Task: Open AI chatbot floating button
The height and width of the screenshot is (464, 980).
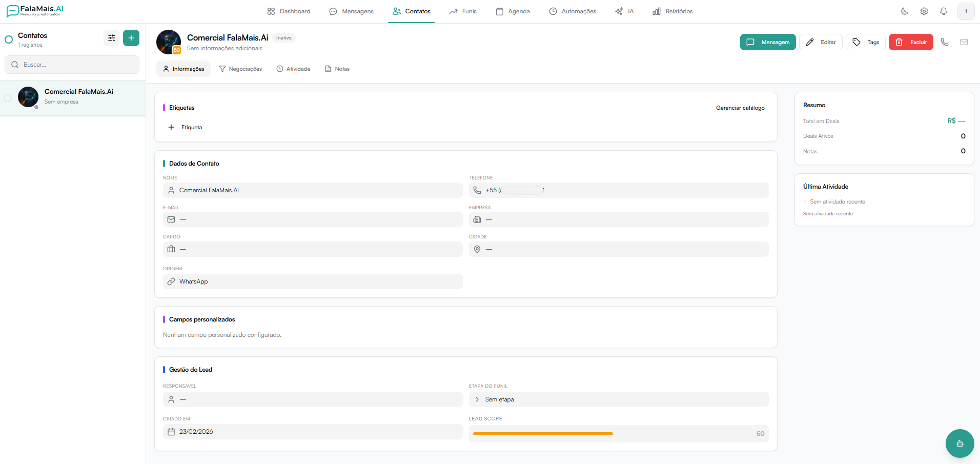Action: (960, 443)
